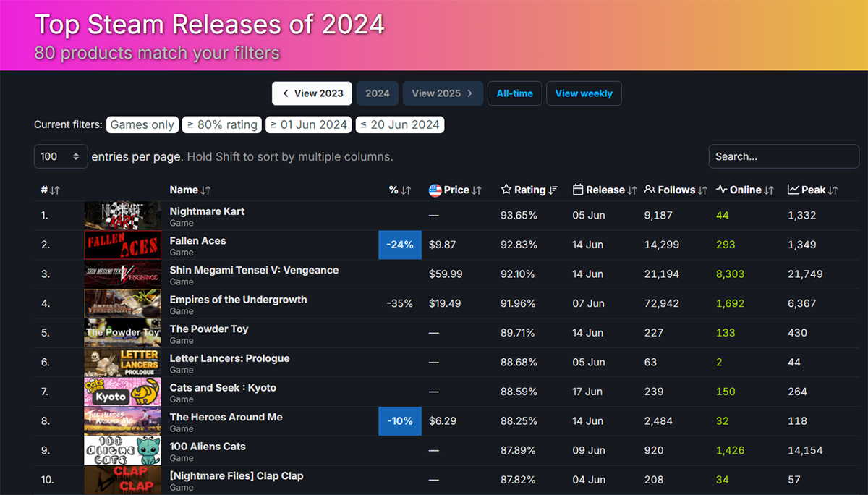Viewport: 868px width, 495px height.
Task: Toggle the ≥ 80% rating filter
Action: click(x=222, y=124)
